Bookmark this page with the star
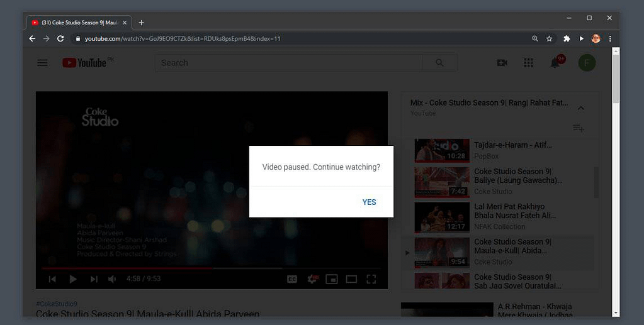Viewport: 644px width, 325px height. tap(550, 38)
